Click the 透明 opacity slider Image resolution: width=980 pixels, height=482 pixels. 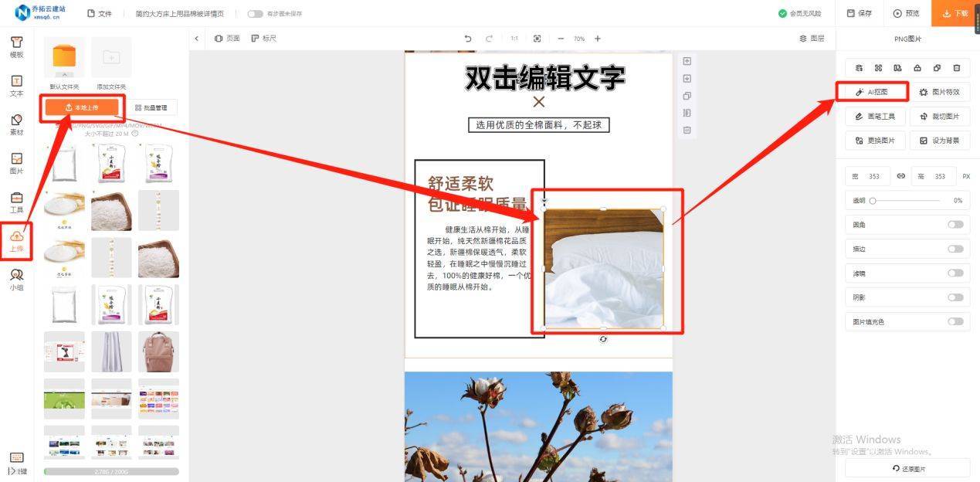click(906, 201)
